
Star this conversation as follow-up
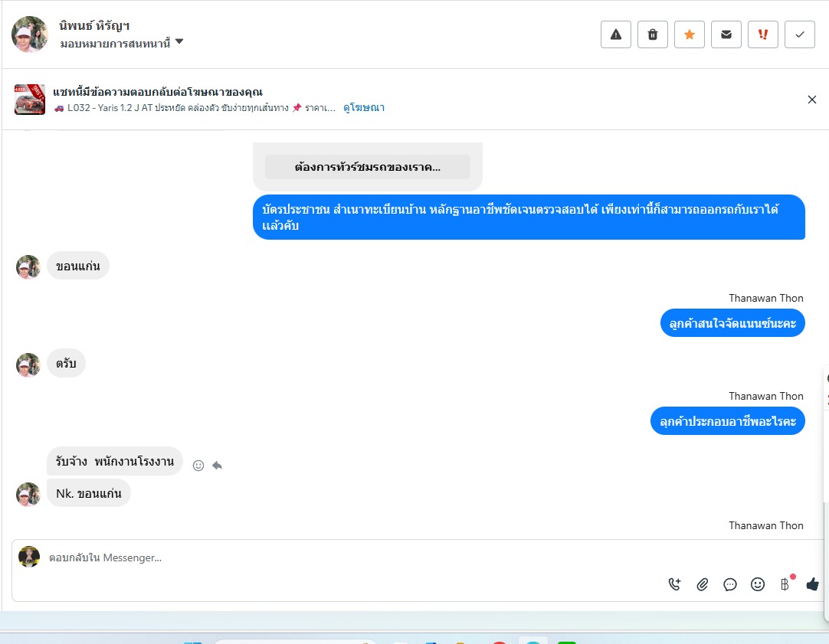click(x=690, y=34)
